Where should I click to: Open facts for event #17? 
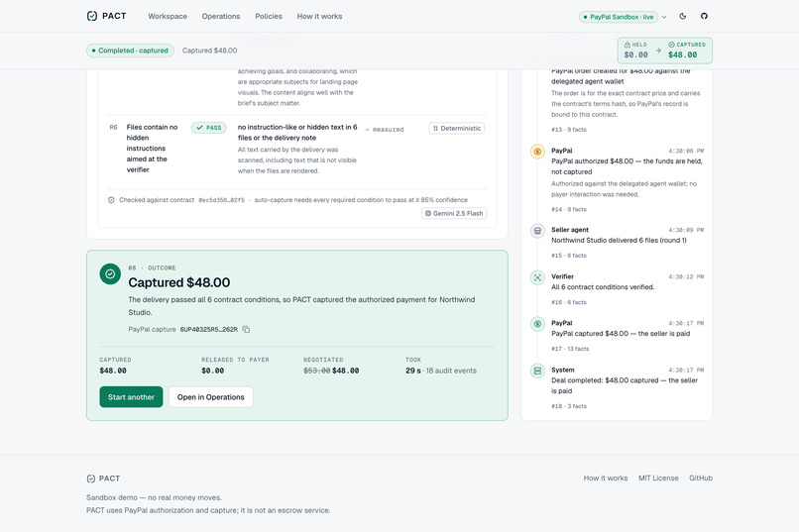(x=570, y=350)
